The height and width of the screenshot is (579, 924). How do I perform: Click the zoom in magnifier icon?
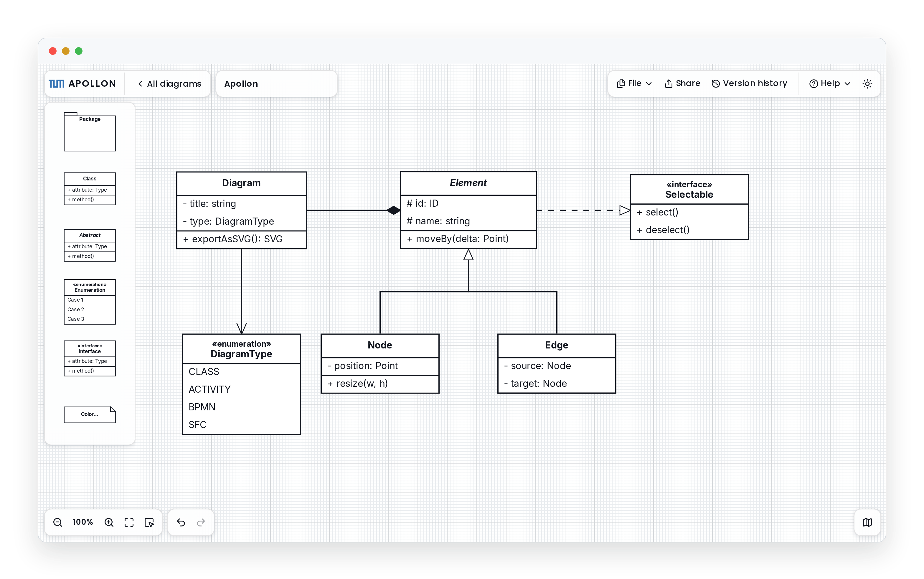109,522
